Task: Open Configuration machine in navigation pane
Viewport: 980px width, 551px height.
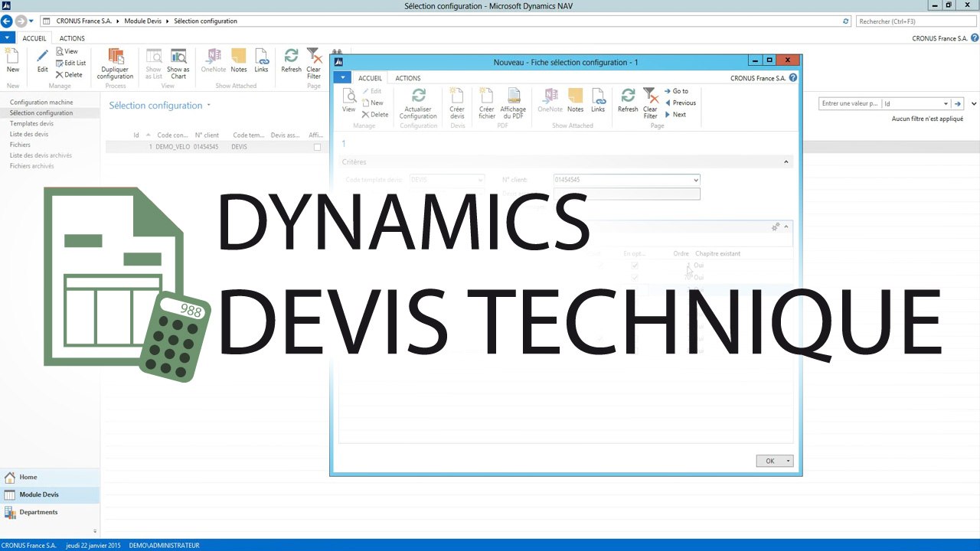Action: tap(41, 103)
